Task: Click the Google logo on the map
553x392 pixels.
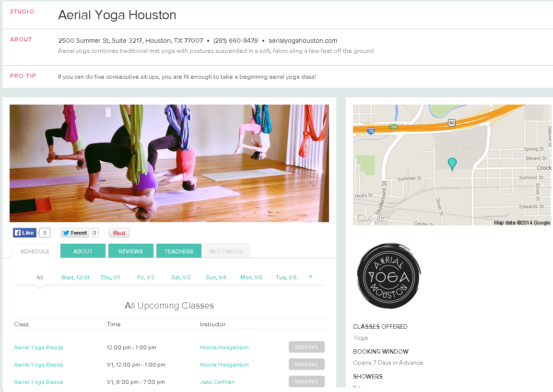Action: pos(370,218)
